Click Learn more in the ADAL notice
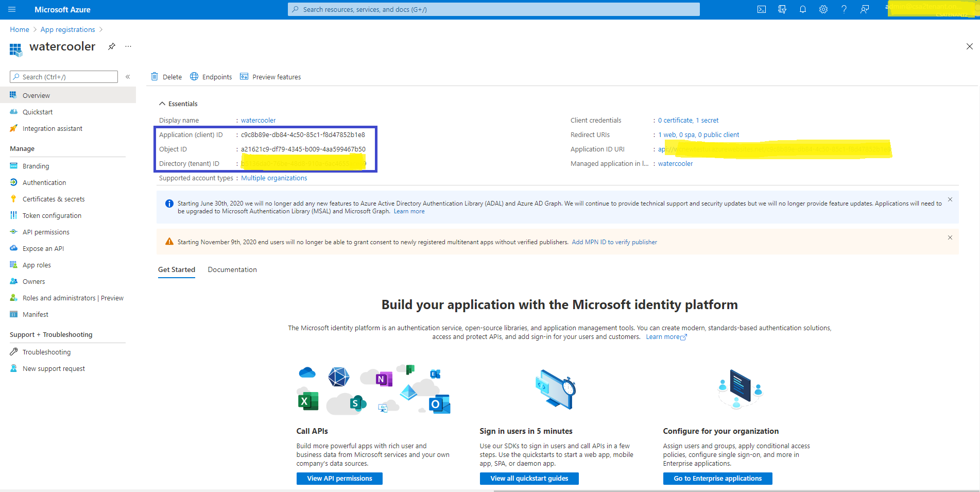The image size is (980, 492). 409,211
